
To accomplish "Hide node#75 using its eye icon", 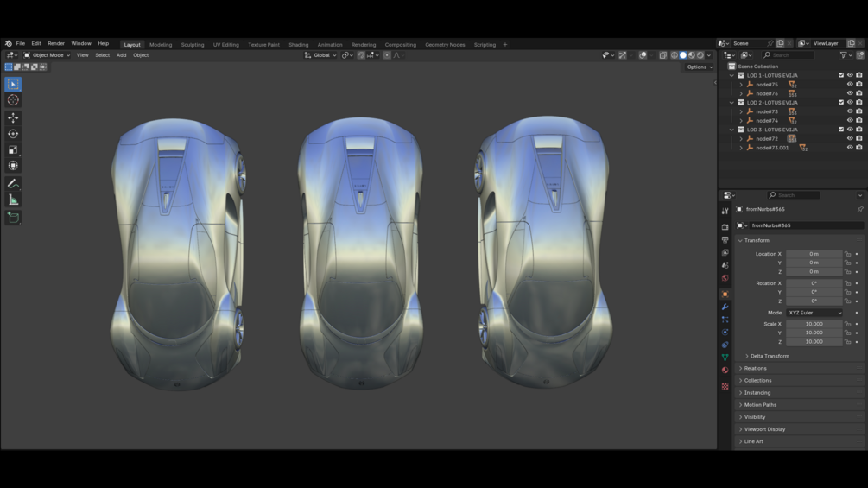I will click(x=850, y=85).
